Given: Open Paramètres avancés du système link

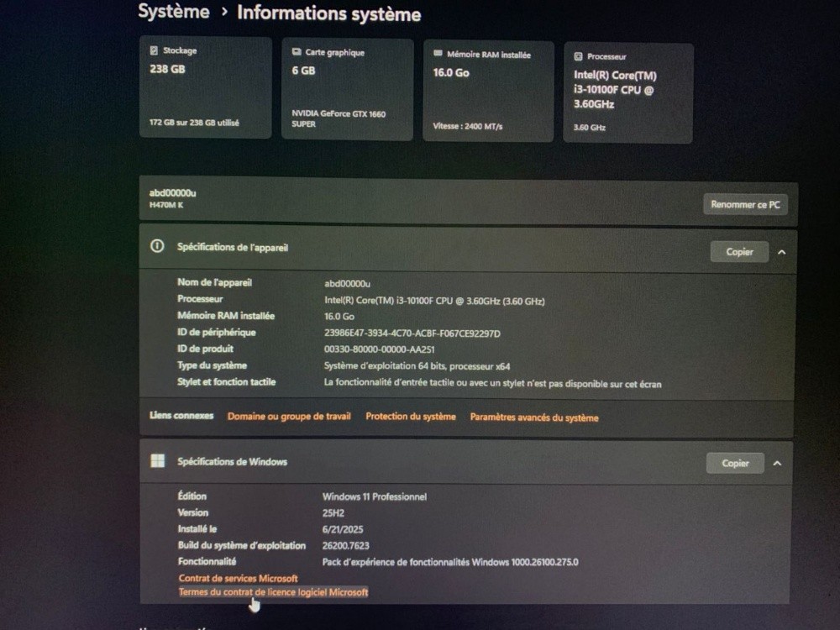Looking at the screenshot, I should tap(534, 417).
